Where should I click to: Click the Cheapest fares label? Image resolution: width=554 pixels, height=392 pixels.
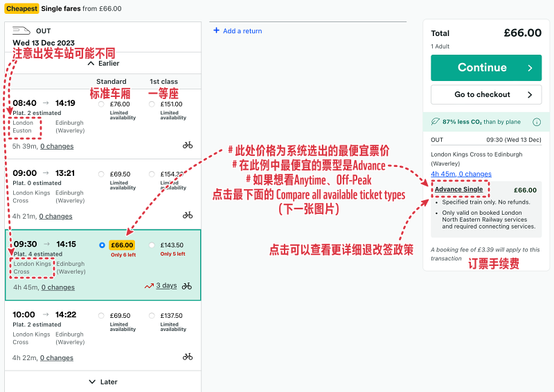[x=21, y=8]
